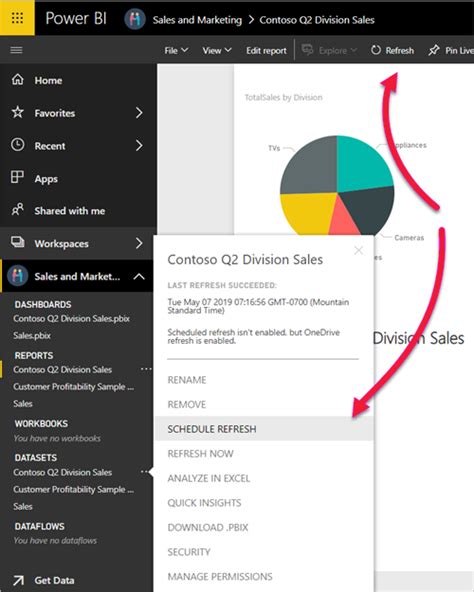Choose SCHEDULE REFRESH in the dataset menu
The height and width of the screenshot is (592, 474).
[x=264, y=429]
